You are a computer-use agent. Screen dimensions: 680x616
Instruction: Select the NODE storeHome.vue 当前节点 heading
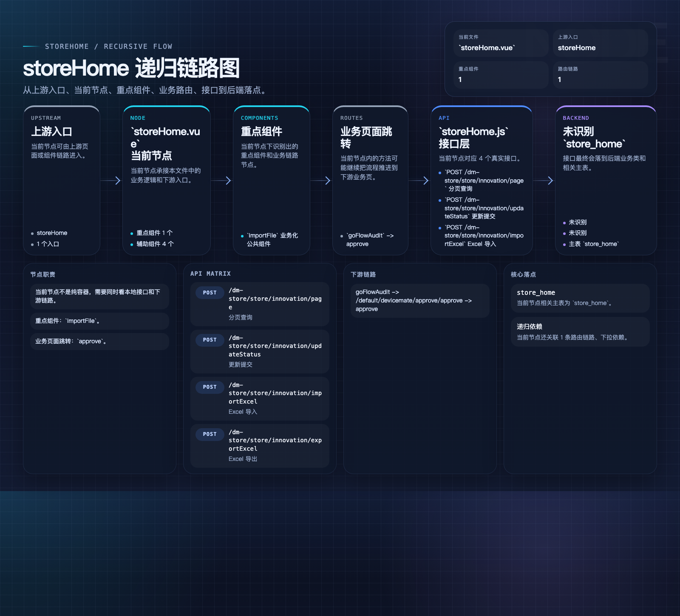coord(165,144)
